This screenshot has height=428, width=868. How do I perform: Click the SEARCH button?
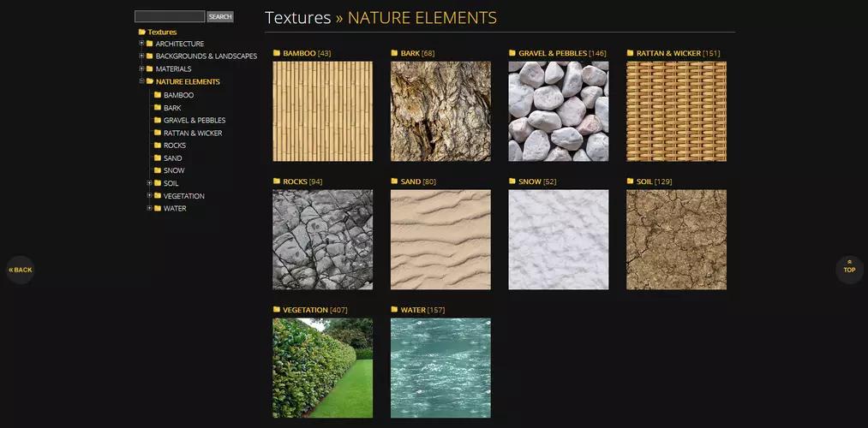pyautogui.click(x=220, y=16)
